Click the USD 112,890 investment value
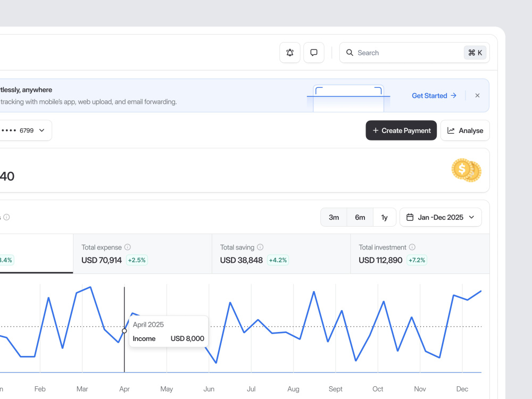532x399 pixels. tap(380, 260)
